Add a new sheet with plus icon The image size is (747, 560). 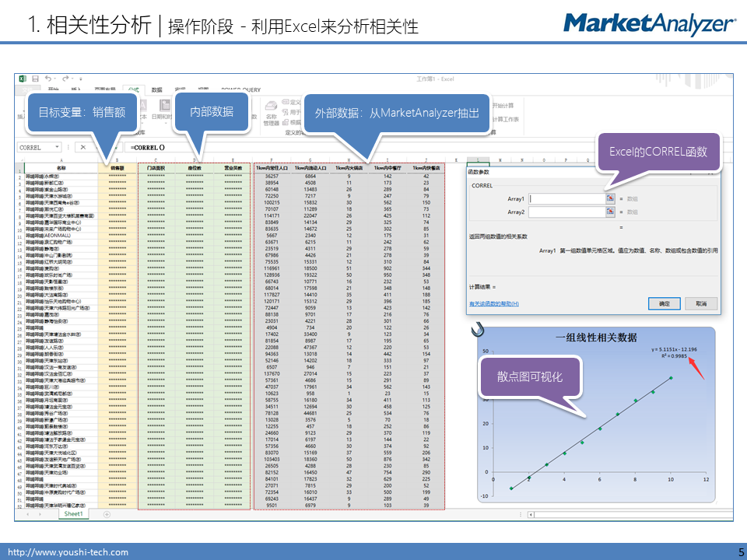107,514
